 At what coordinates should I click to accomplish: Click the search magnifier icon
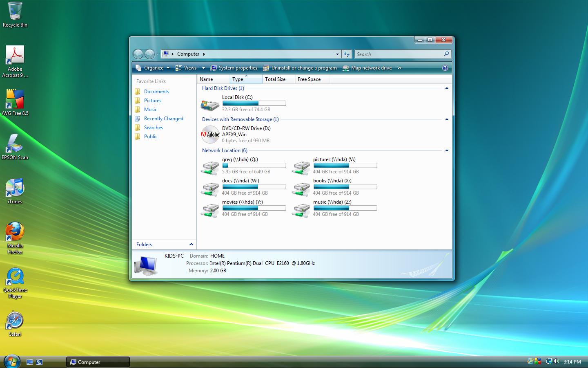point(446,54)
